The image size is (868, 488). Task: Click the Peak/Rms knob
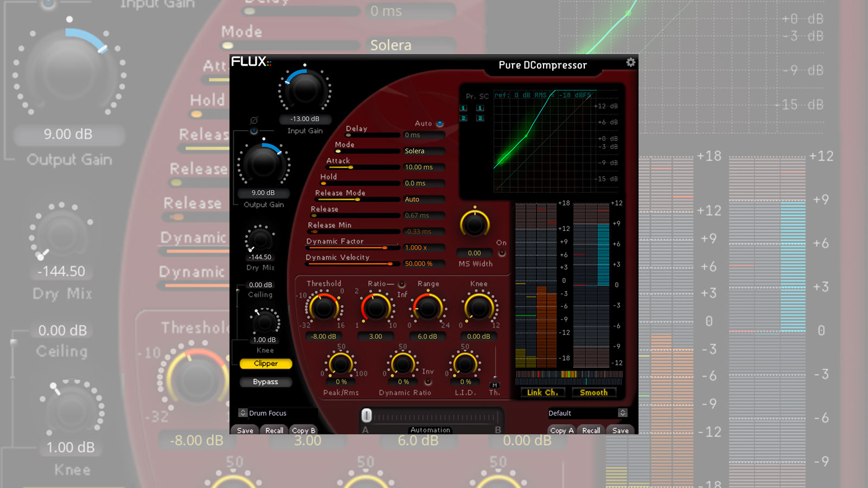click(341, 363)
